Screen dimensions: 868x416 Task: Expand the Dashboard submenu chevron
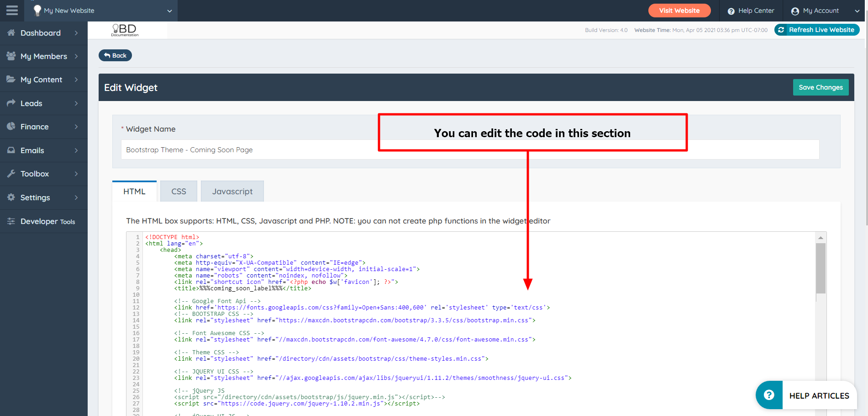tap(76, 33)
